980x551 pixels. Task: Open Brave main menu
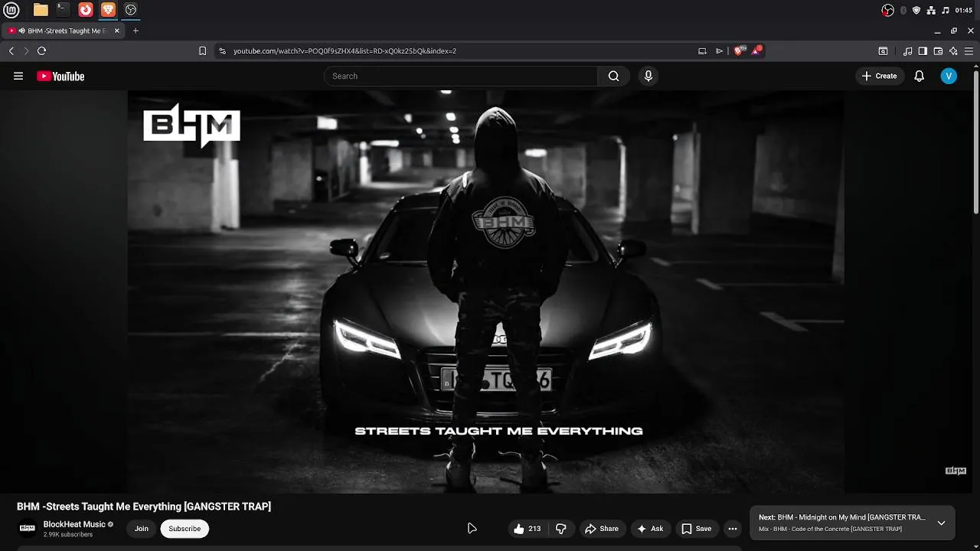(970, 51)
